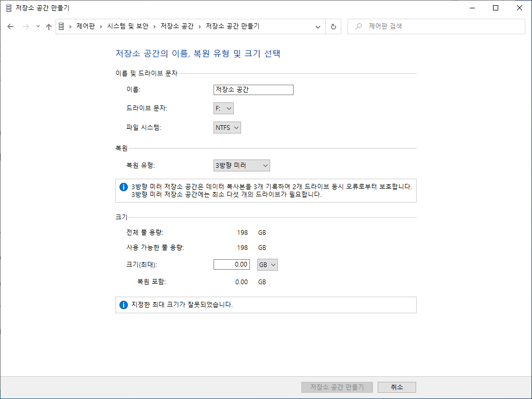Image resolution: width=532 pixels, height=399 pixels.
Task: Expand the chevron after 시스템 및 보안
Action: (x=154, y=26)
